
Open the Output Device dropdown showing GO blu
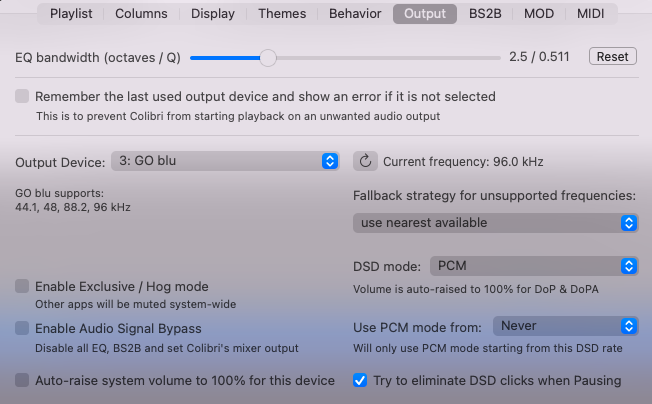tap(225, 161)
